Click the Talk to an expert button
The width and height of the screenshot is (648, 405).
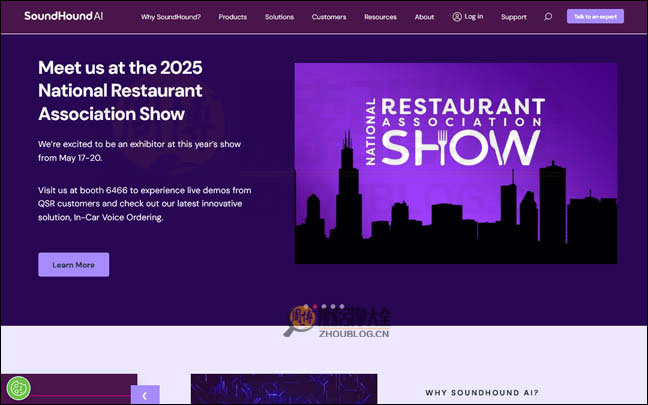click(595, 17)
